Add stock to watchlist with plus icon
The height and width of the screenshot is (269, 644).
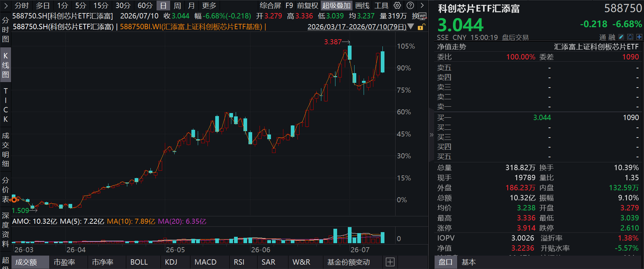tap(639, 37)
